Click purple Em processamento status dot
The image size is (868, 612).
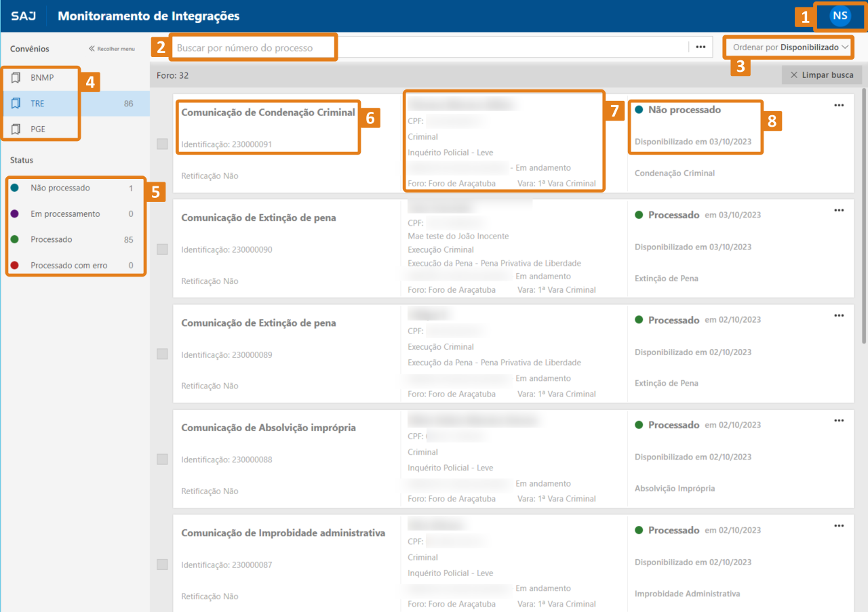(15, 213)
